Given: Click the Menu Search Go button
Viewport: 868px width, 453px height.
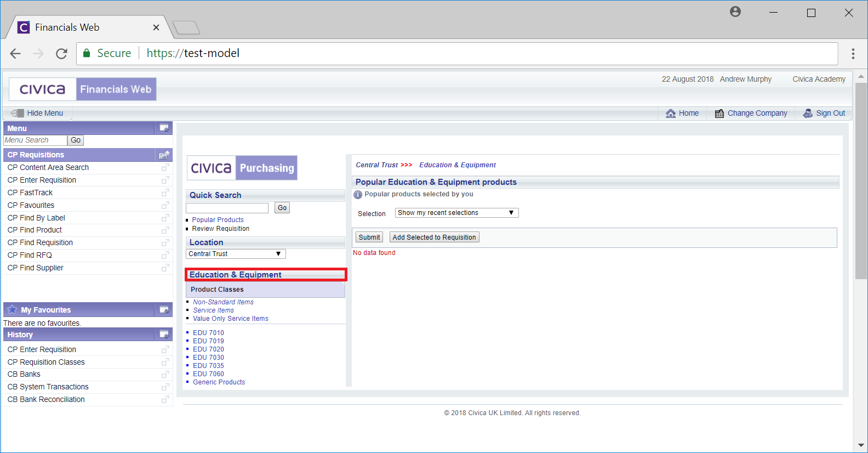Looking at the screenshot, I should point(76,140).
